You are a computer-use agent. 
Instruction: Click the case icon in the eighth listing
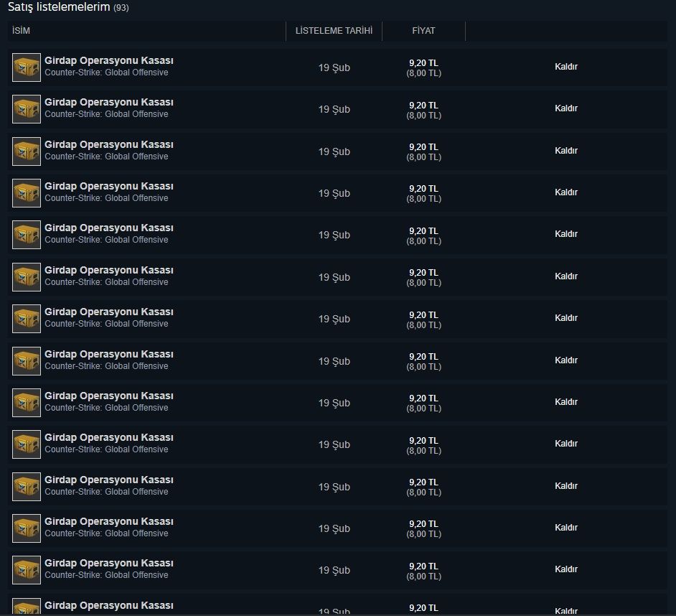pyautogui.click(x=27, y=361)
